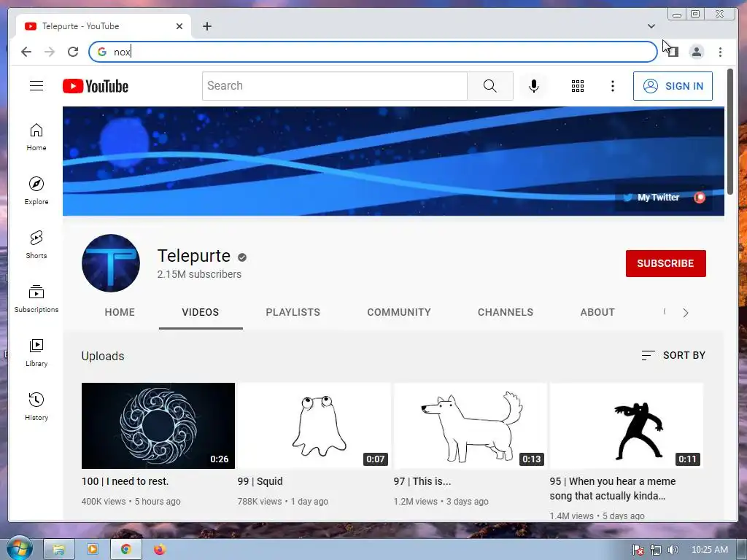Open History in the sidebar
The height and width of the screenshot is (560, 747).
[x=36, y=406]
